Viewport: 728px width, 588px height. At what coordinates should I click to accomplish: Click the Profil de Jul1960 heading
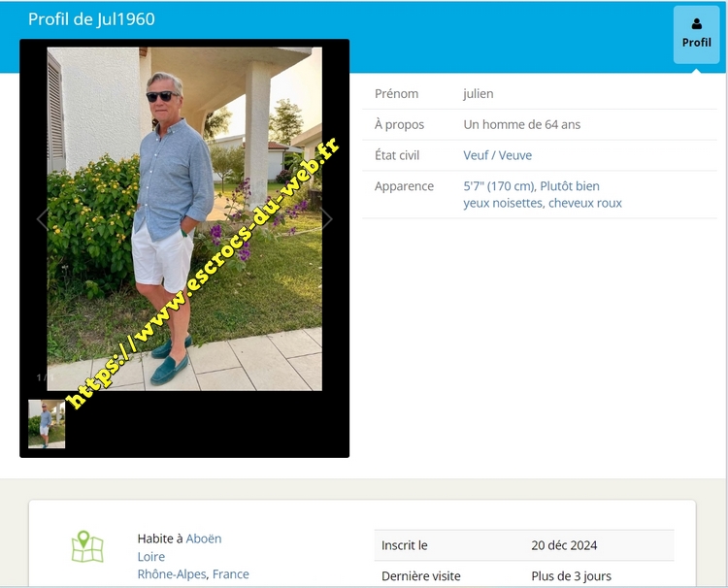coord(91,19)
